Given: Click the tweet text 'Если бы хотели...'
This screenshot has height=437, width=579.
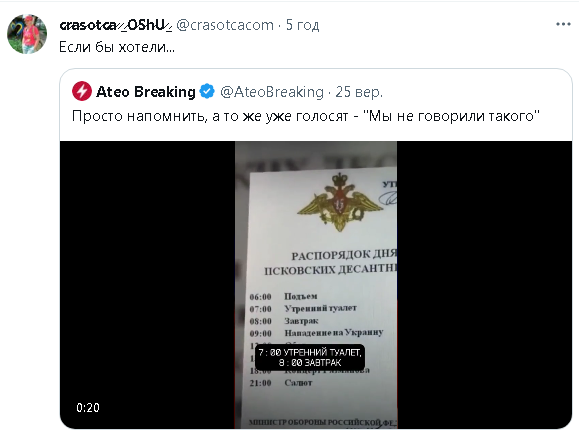Looking at the screenshot, I should 117,47.
